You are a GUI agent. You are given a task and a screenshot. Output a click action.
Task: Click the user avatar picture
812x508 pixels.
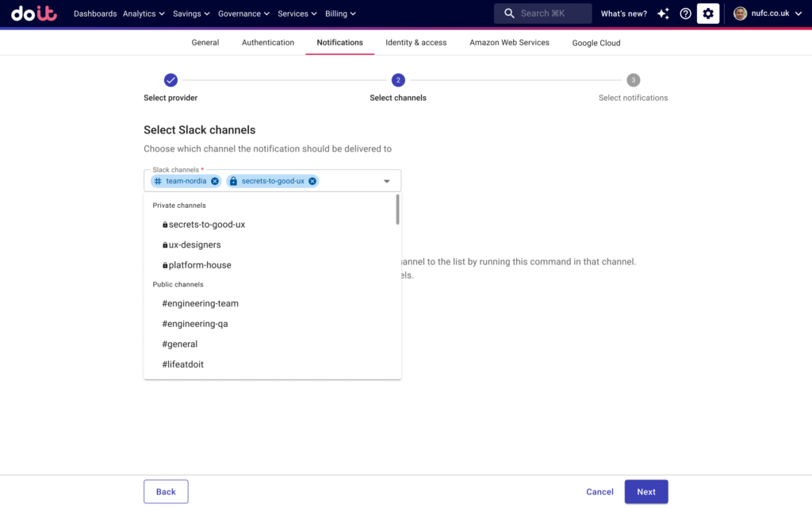[740, 13]
